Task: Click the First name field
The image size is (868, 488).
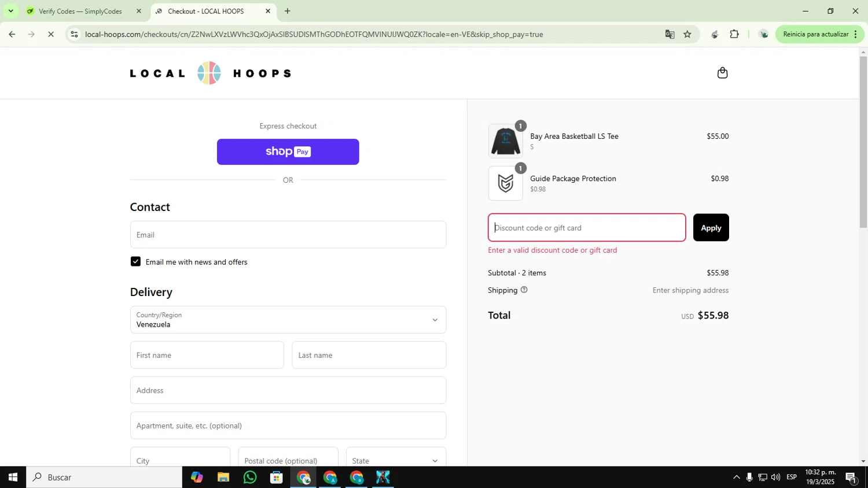Action: click(207, 355)
